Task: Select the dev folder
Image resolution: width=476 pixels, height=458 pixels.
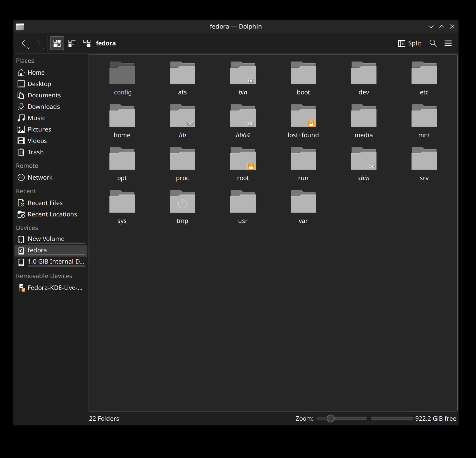Action: tap(364, 79)
